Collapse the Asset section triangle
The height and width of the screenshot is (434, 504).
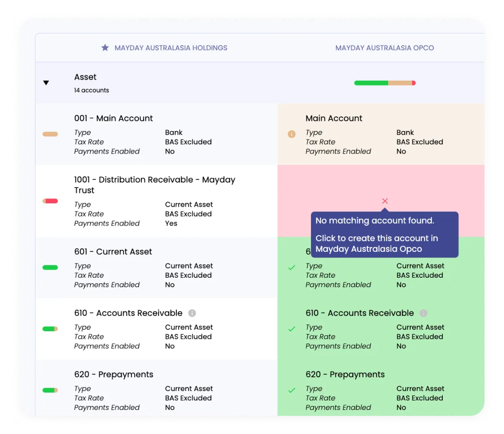pos(46,83)
